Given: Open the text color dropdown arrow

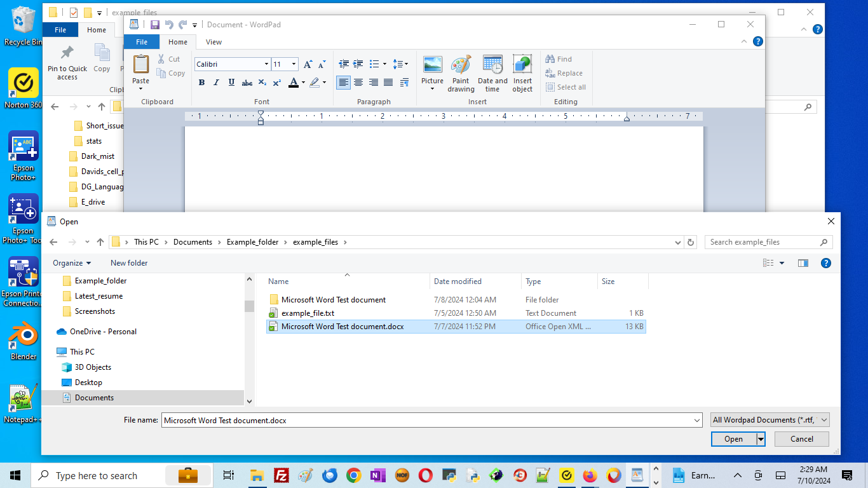Looking at the screenshot, I should [x=303, y=83].
